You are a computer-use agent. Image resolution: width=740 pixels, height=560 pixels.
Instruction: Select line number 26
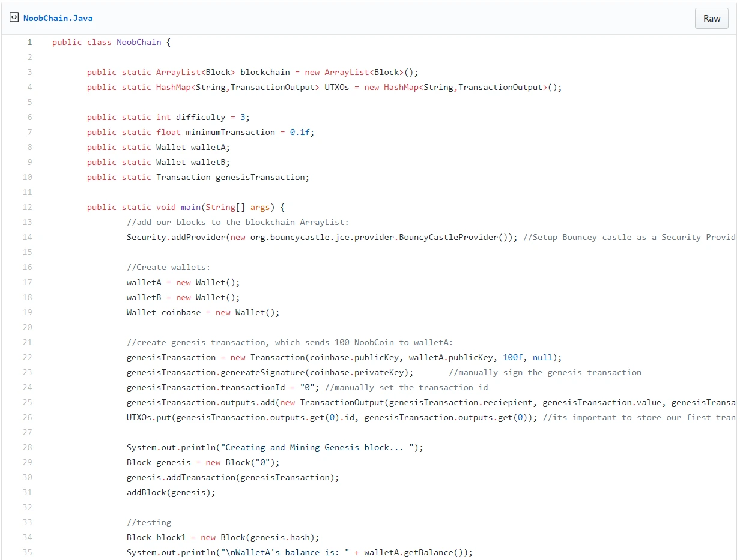[28, 417]
